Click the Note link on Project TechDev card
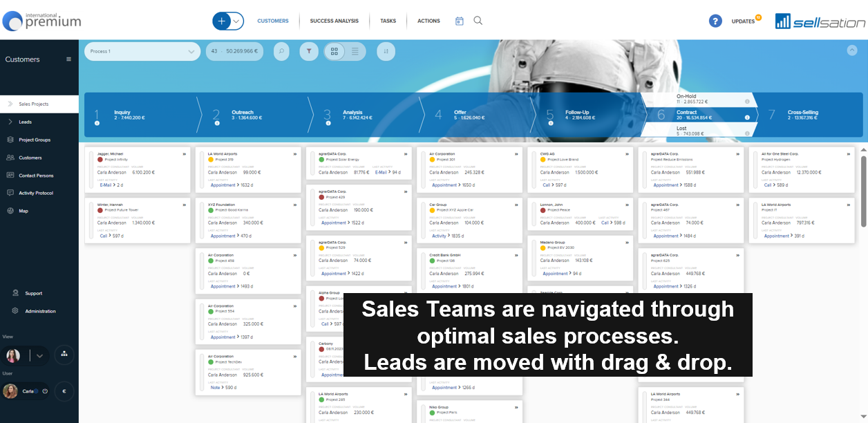868x423 pixels. click(x=215, y=388)
